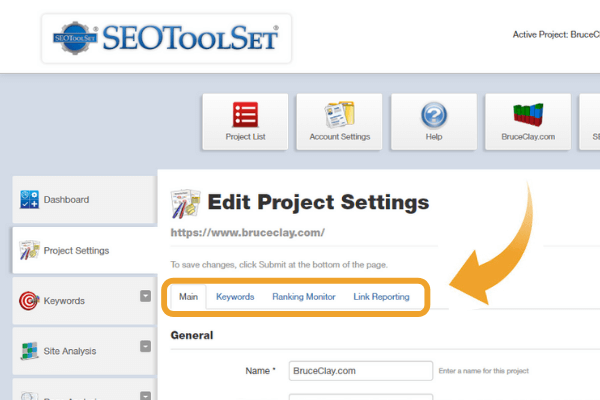Click the 'To save changes' instruction text
Image resolution: width=600 pixels, height=400 pixels.
(279, 264)
